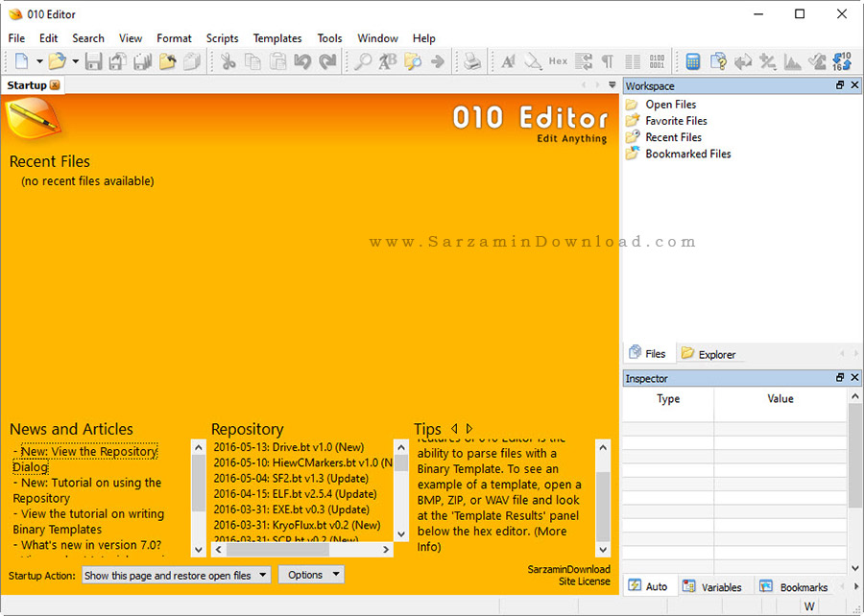Image resolution: width=864 pixels, height=616 pixels.
Task: Click the Base Converter 10/16 icon
Action: 842,61
